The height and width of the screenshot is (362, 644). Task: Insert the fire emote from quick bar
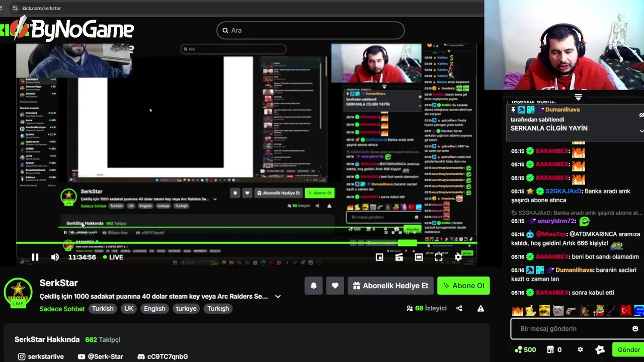517,311
